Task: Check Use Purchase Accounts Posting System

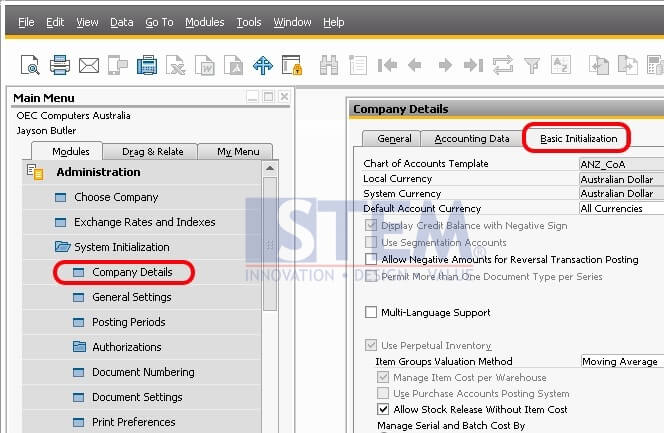Action: click(x=383, y=393)
